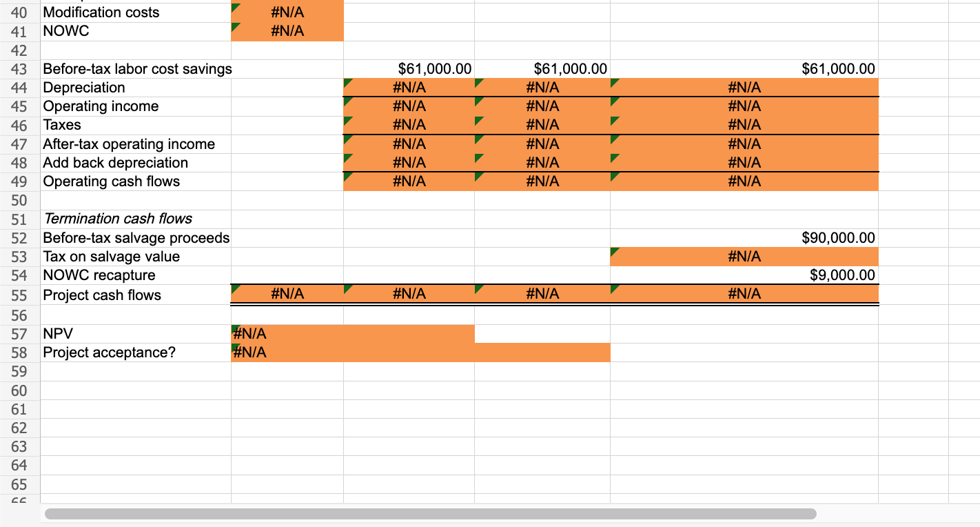Select the 'Tax on salvage value' label cell
Image resolution: width=980 pixels, height=527 pixels.
click(x=136, y=257)
